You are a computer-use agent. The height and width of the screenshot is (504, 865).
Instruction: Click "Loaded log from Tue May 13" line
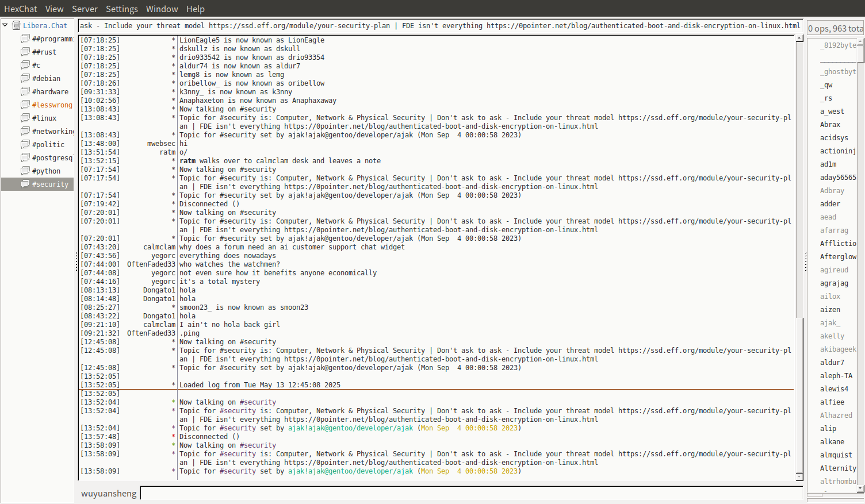pyautogui.click(x=260, y=385)
